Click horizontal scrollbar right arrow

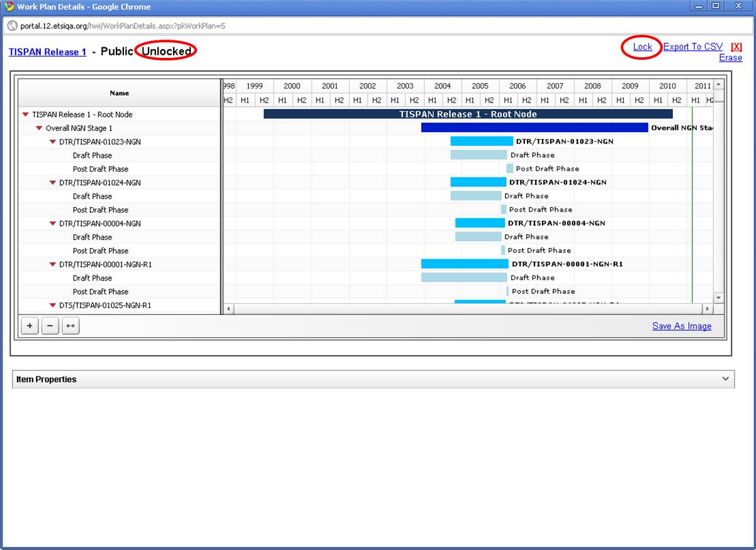pos(708,309)
